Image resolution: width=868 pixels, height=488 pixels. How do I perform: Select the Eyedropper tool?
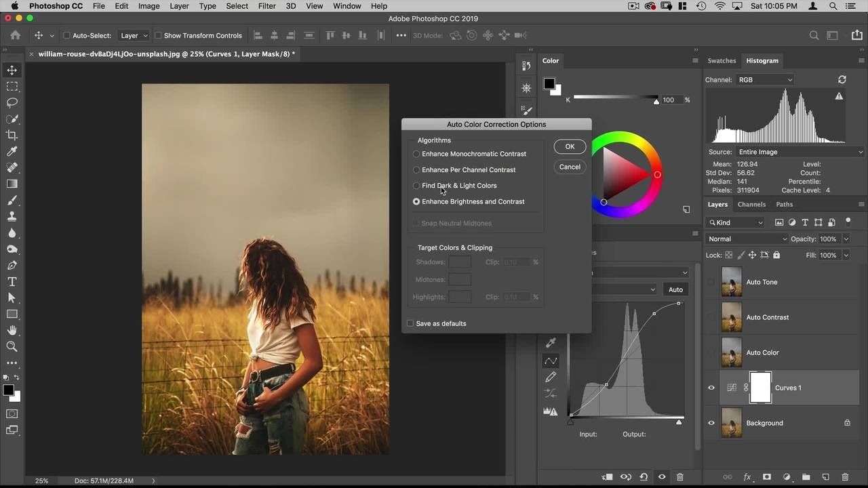[12, 151]
